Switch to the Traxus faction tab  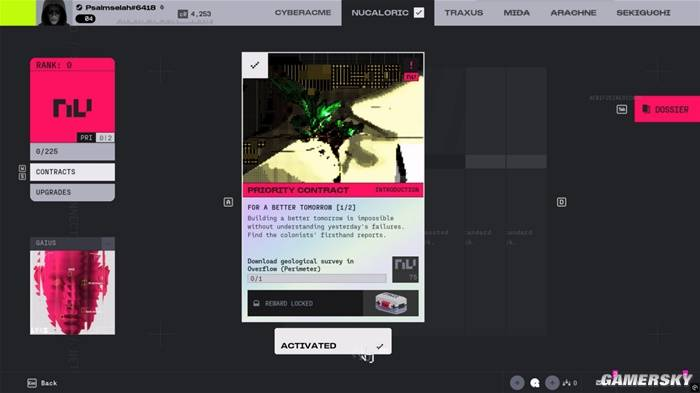[463, 13]
